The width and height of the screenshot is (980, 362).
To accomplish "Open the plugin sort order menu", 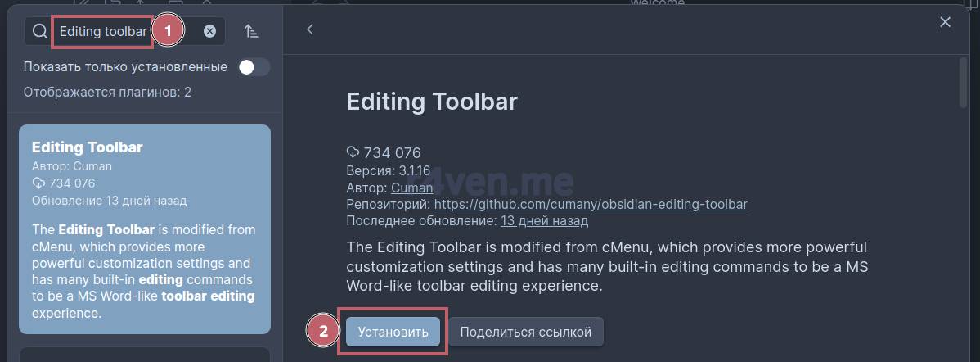I will (x=252, y=32).
